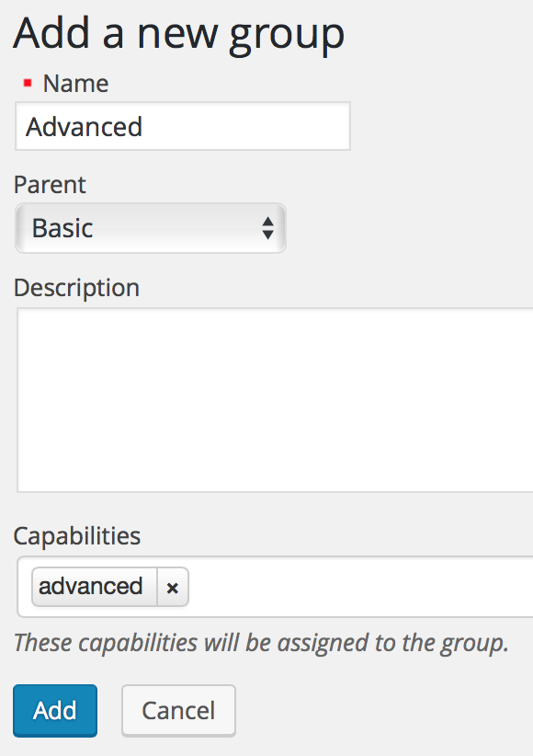Click the Add button
This screenshot has width=533, height=756.
54,710
